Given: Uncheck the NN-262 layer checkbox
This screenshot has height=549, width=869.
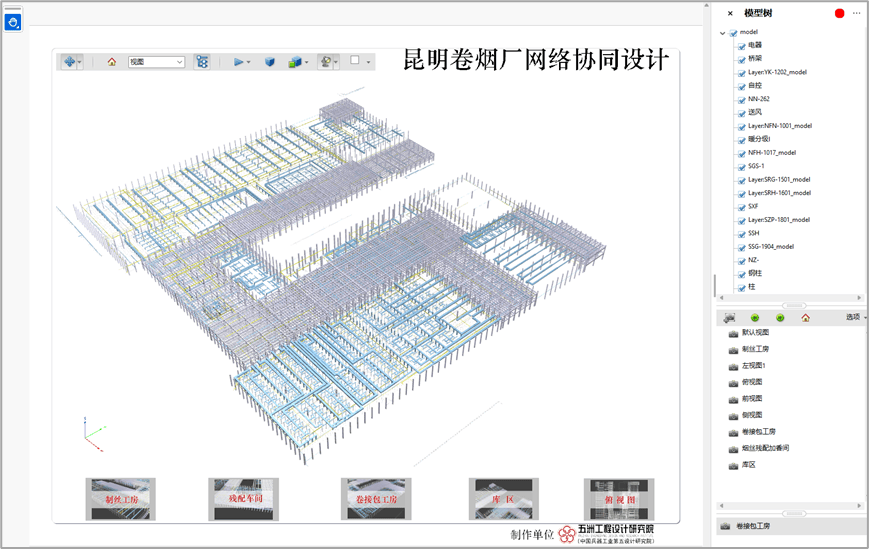Looking at the screenshot, I should pyautogui.click(x=742, y=100).
